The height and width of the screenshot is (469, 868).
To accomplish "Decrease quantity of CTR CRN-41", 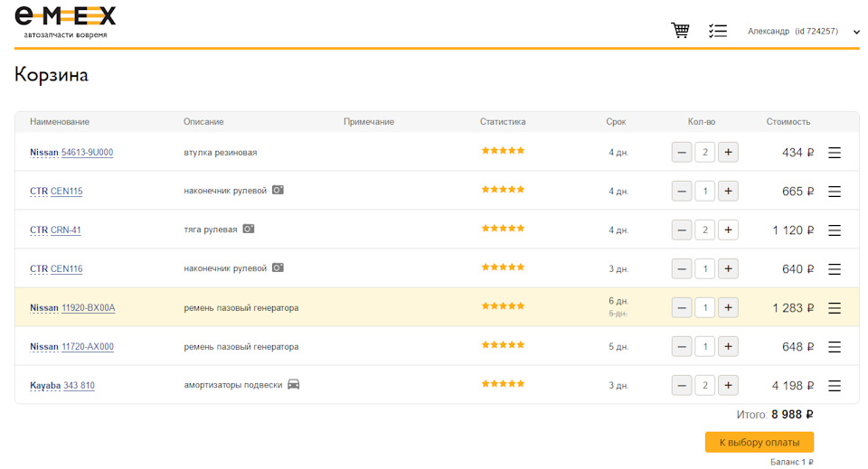I will click(x=682, y=230).
